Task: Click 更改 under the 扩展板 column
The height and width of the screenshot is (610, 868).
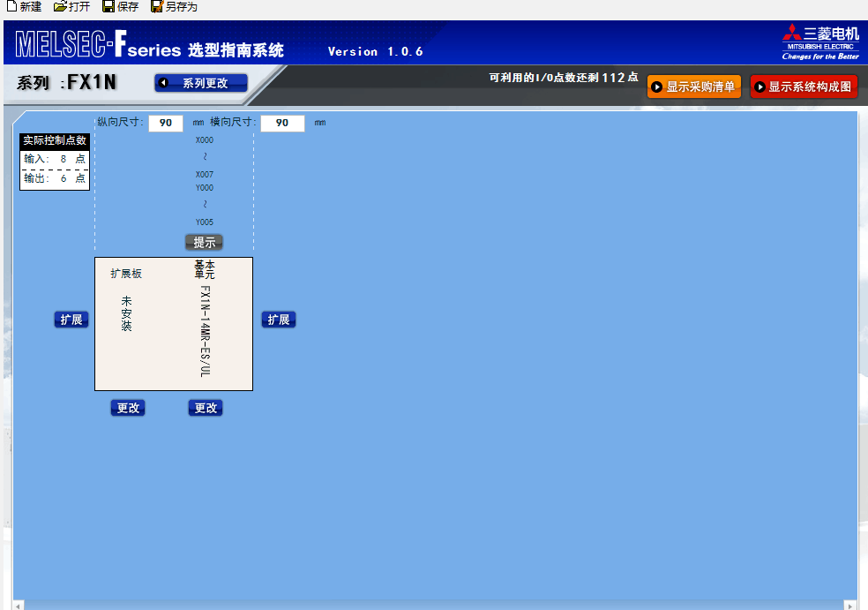Action: [128, 408]
